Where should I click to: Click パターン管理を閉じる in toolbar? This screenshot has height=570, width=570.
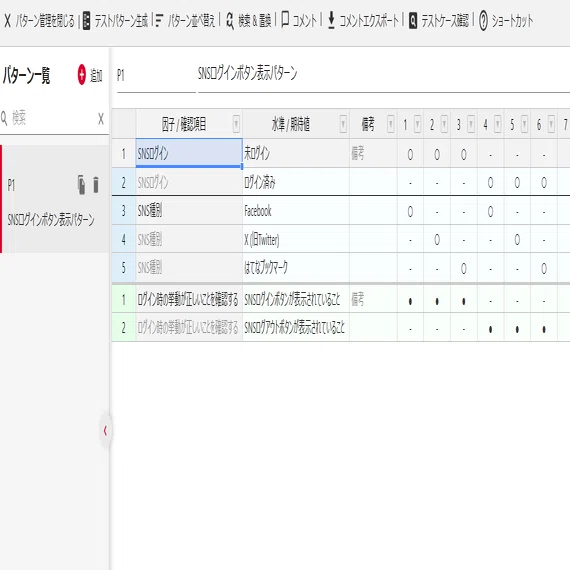[45, 21]
